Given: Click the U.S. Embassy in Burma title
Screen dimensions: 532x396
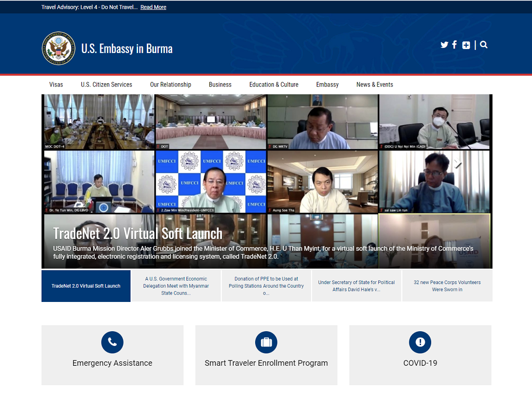Looking at the screenshot, I should pos(127,49).
